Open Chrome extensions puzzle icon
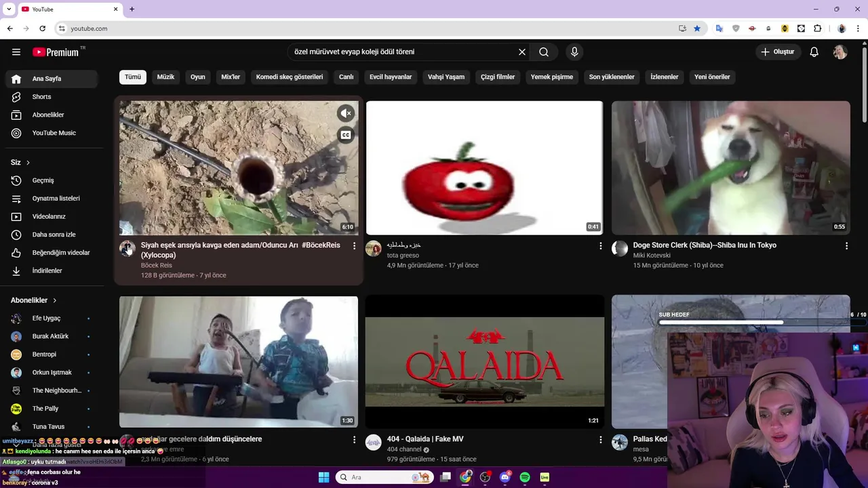This screenshot has width=868, height=488. coord(817,28)
